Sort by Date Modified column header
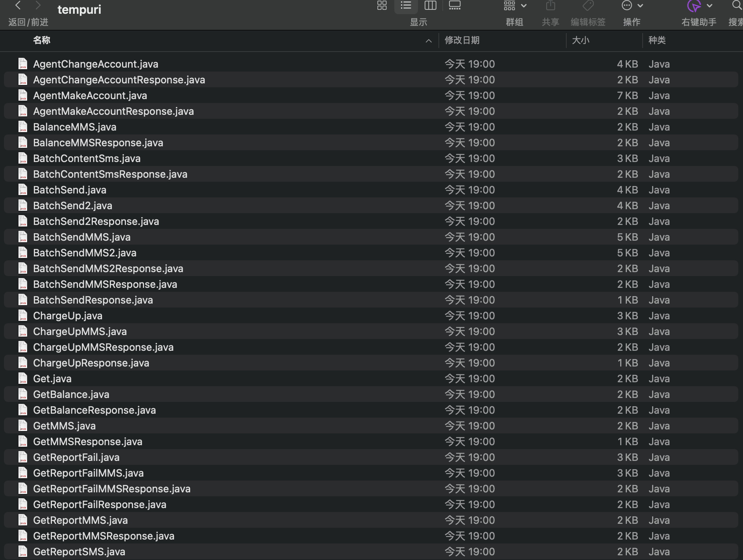 (x=462, y=40)
